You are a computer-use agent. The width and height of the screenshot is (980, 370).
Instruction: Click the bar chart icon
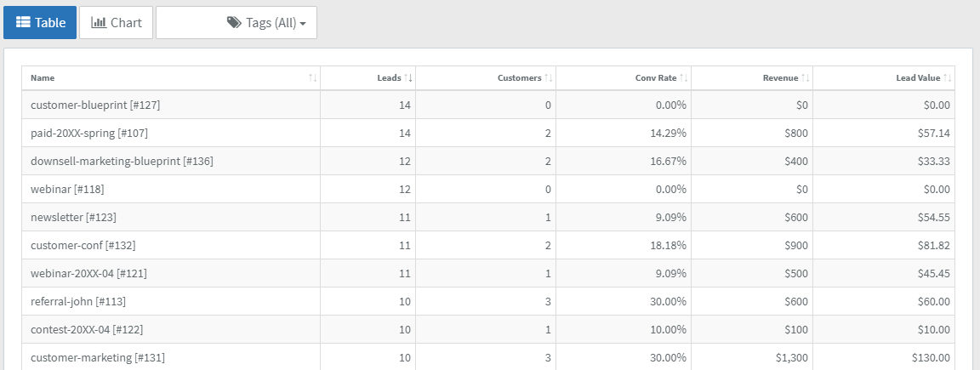99,22
